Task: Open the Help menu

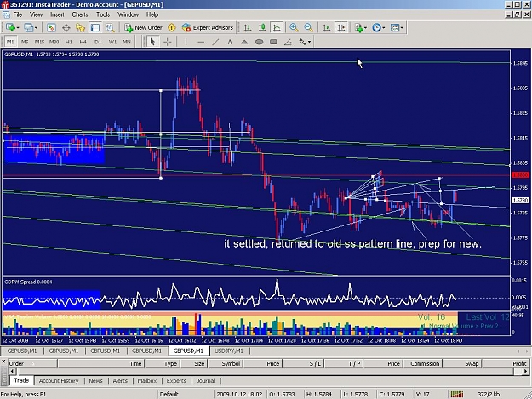Action: [152, 14]
